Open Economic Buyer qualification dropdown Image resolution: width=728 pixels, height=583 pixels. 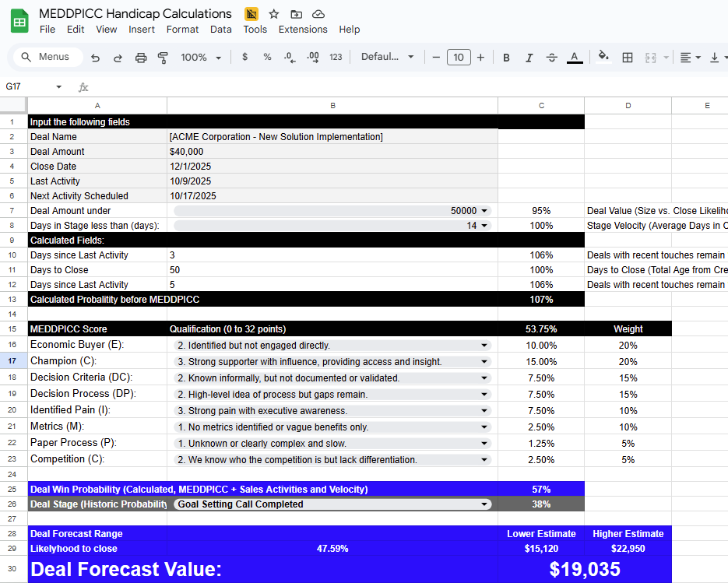click(484, 345)
